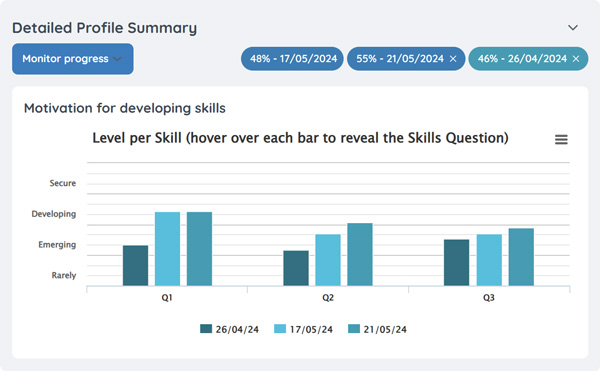
Task: Click the Q1 21/05/24 bar
Action: 199,249
